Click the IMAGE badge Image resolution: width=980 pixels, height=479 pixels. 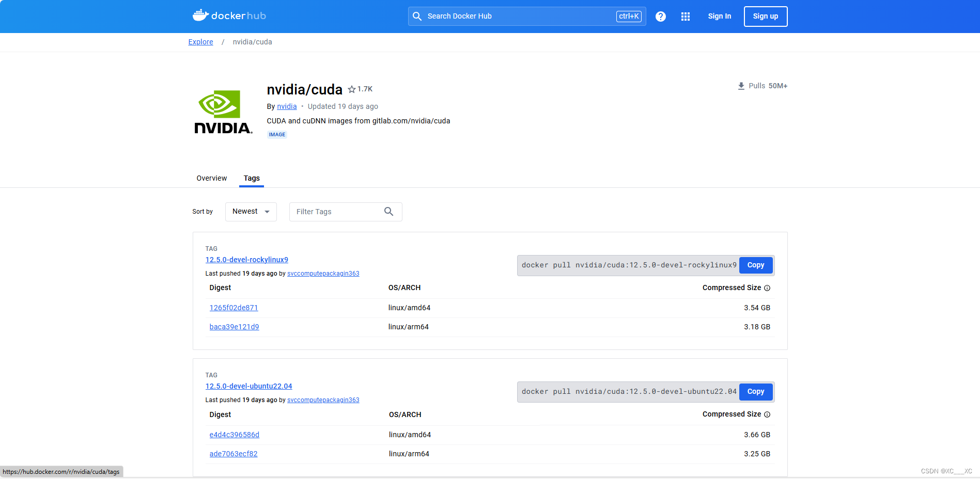(x=277, y=135)
